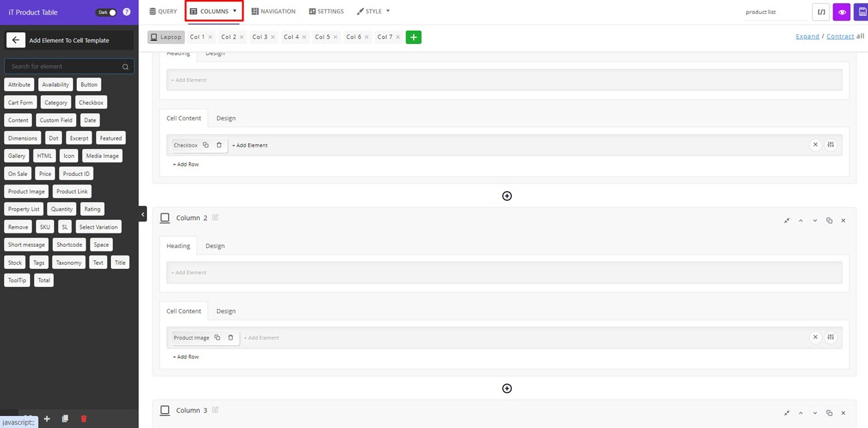Duplicate Column 2 with the copy icon

829,221
